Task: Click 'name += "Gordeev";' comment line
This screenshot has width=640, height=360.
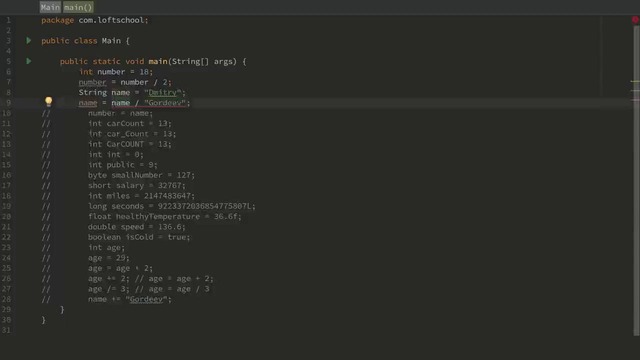Action: coord(130,299)
